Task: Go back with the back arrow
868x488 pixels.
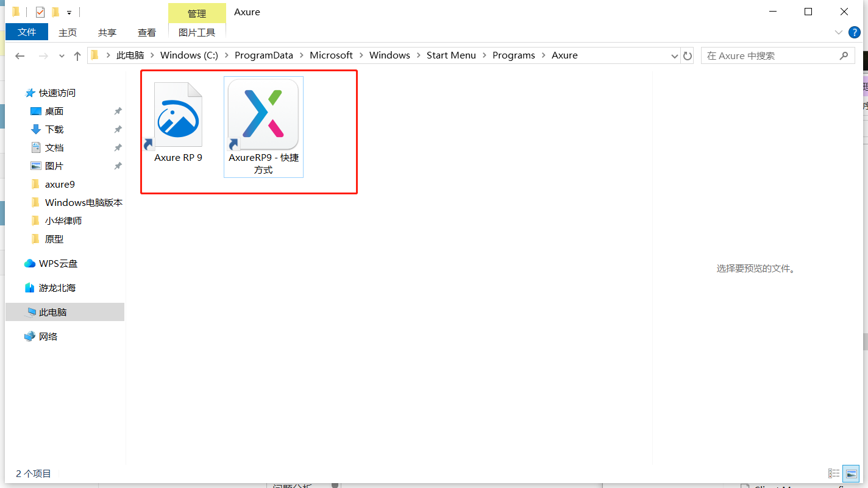Action: pos(20,55)
